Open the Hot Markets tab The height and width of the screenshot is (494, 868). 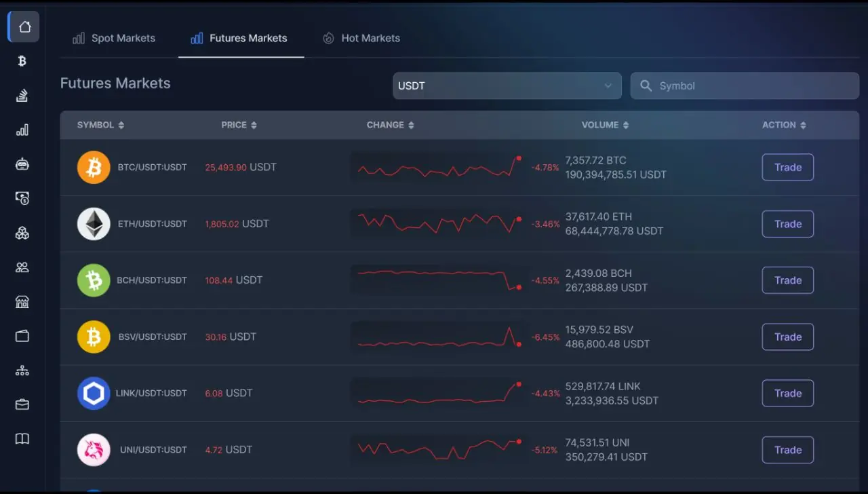361,38
